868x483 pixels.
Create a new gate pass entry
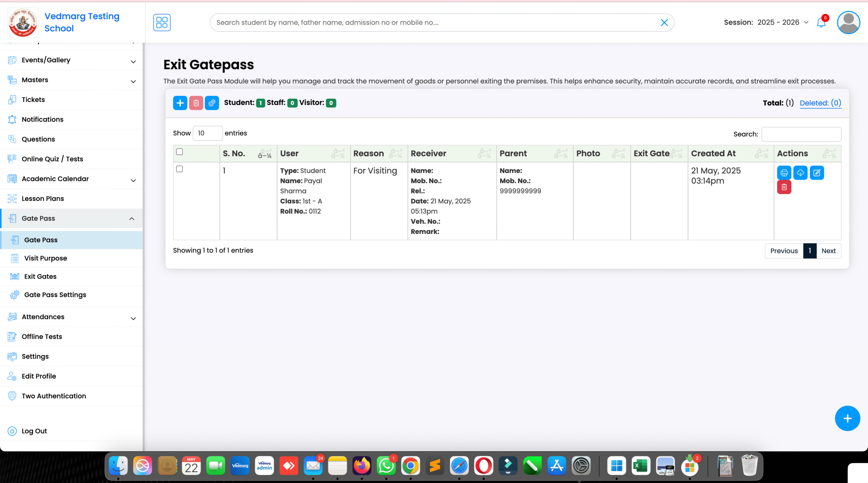click(x=180, y=103)
